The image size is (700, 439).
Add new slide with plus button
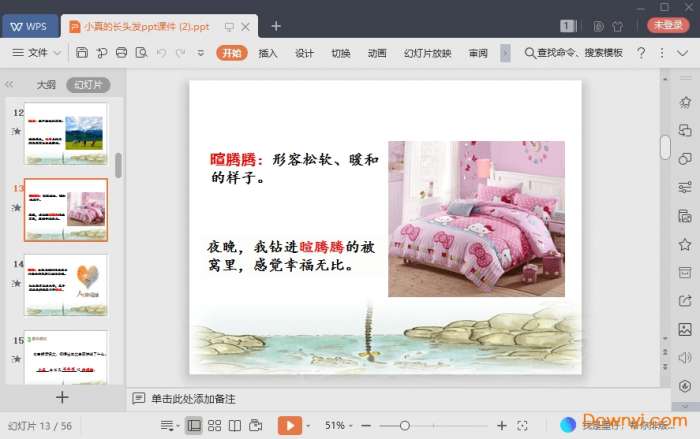coord(62,397)
